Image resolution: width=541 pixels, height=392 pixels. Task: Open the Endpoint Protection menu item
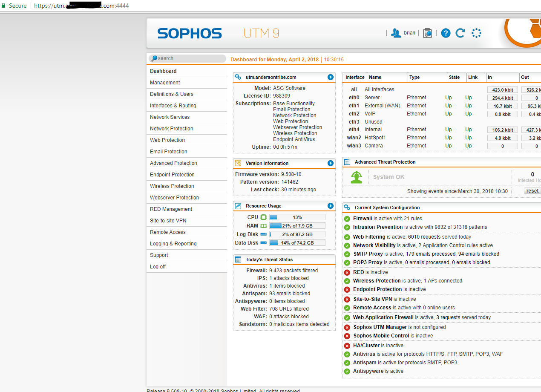pyautogui.click(x=187, y=175)
